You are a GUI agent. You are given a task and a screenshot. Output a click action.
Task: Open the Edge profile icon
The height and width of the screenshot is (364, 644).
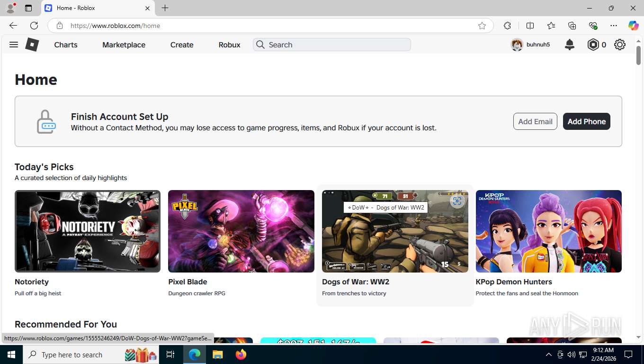pyautogui.click(x=10, y=8)
